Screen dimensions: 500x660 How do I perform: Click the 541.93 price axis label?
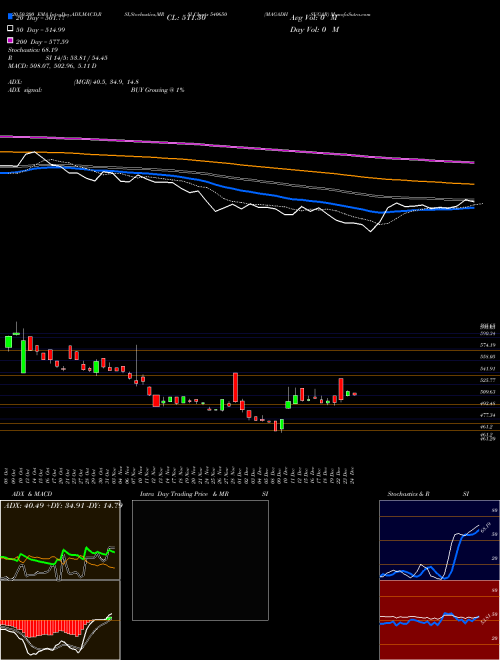click(x=488, y=369)
